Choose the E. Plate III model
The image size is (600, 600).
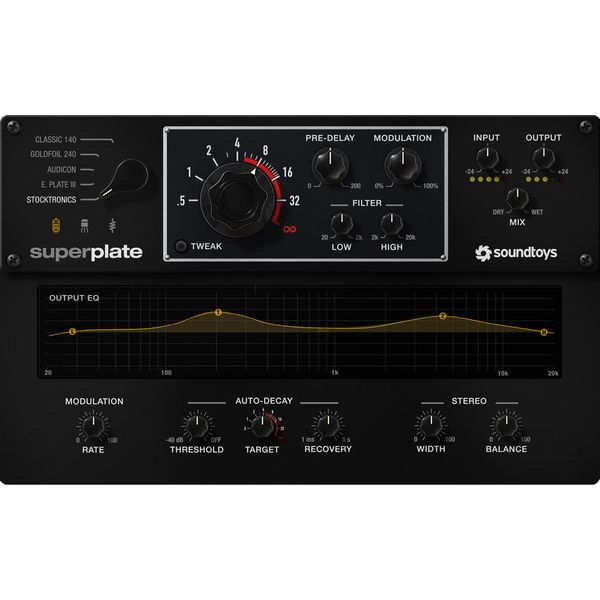pos(59,184)
